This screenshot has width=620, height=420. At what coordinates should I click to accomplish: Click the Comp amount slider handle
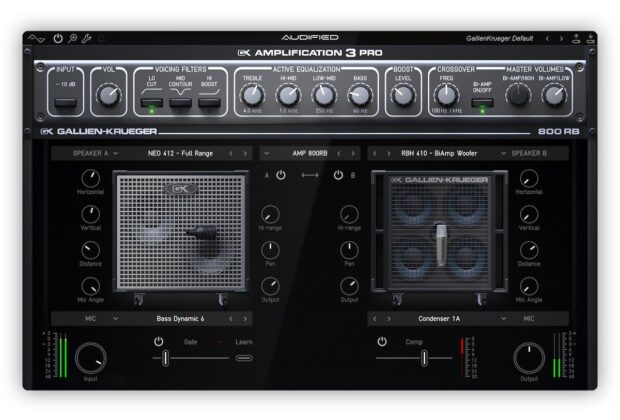tap(424, 357)
